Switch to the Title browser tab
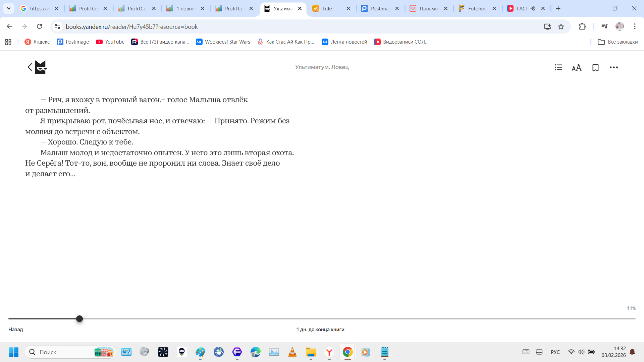The height and width of the screenshot is (362, 644). point(326,8)
